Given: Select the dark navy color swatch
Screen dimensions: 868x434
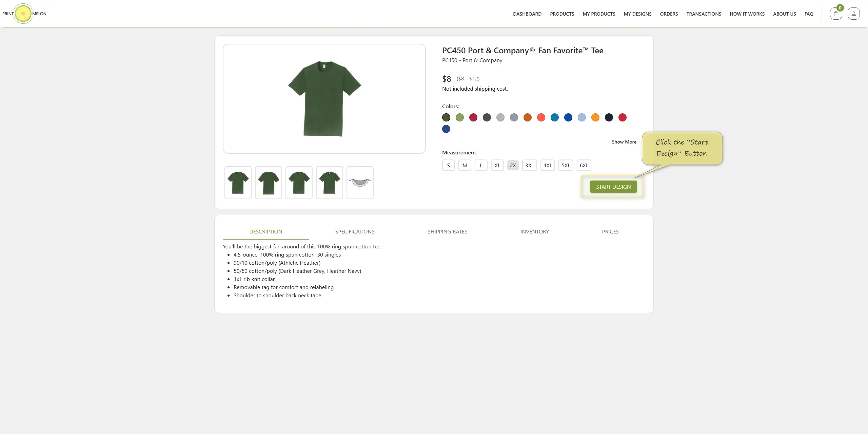Looking at the screenshot, I should (609, 117).
